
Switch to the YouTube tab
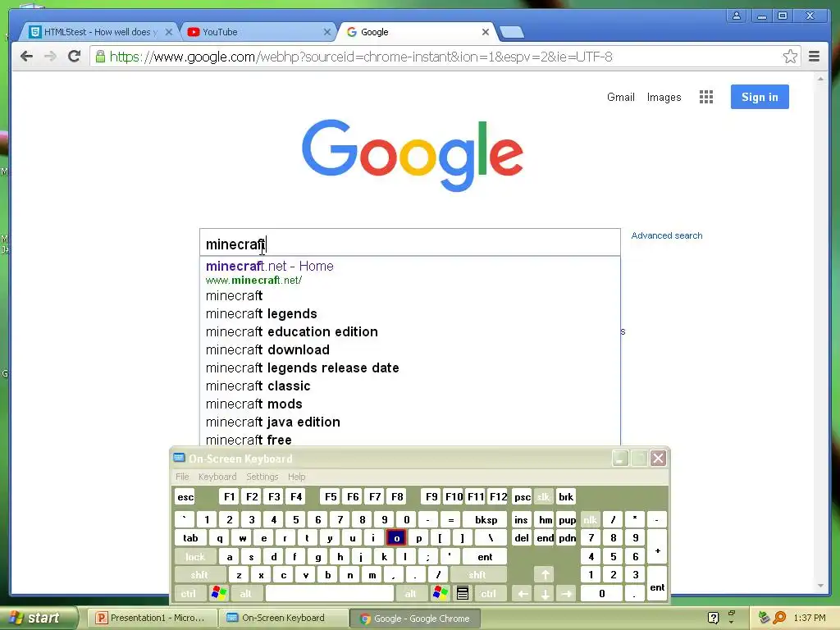260,32
